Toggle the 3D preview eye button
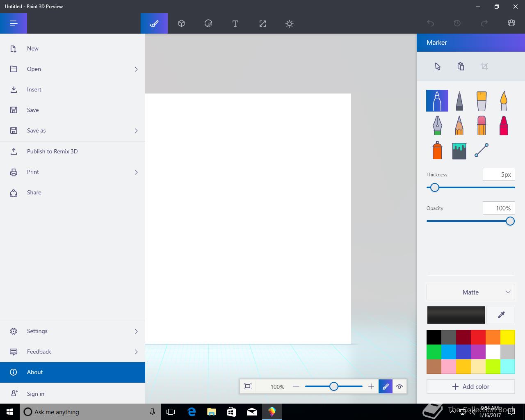This screenshot has width=525, height=420. tap(399, 386)
